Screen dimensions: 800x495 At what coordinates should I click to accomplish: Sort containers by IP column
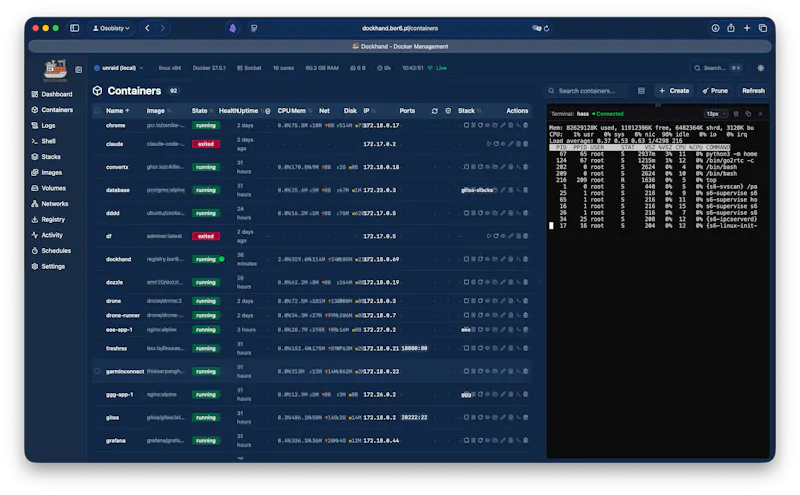pos(369,111)
